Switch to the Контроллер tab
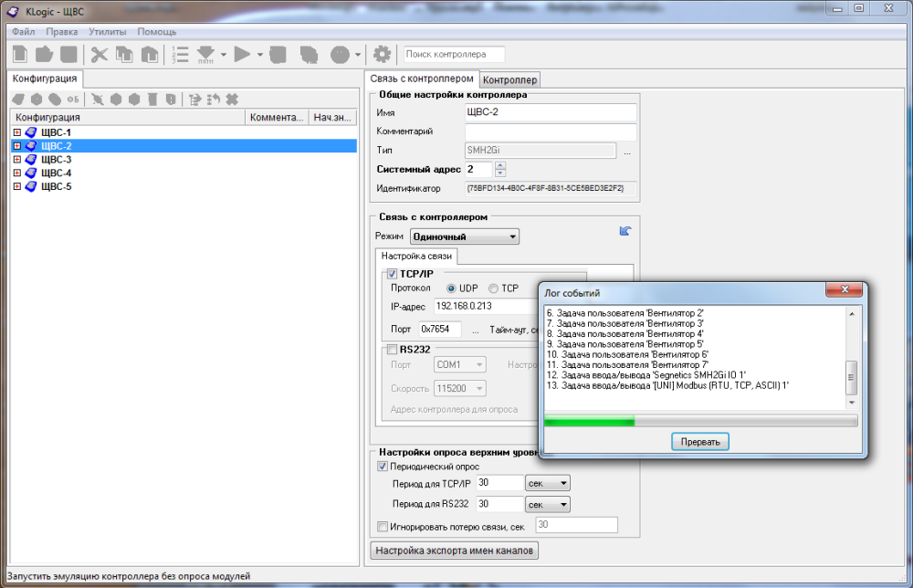The image size is (913, 588). 510,79
